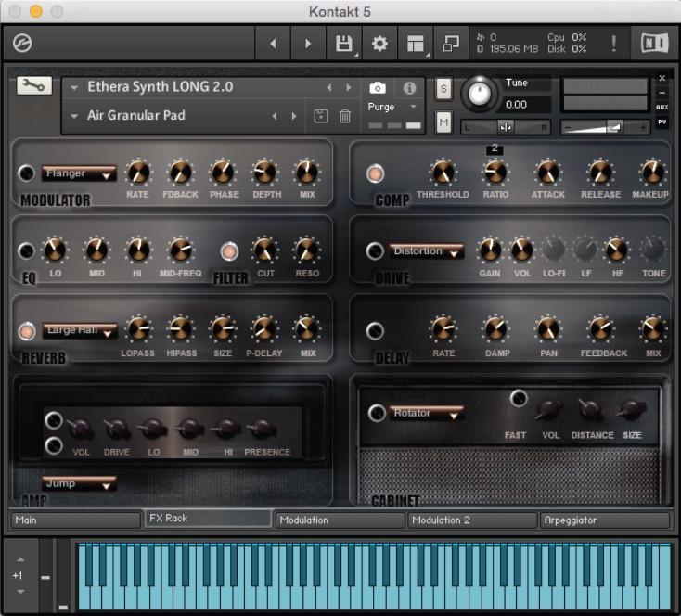681x616 pixels.
Task: Click the Tune value field 0.00
Action: click(527, 105)
